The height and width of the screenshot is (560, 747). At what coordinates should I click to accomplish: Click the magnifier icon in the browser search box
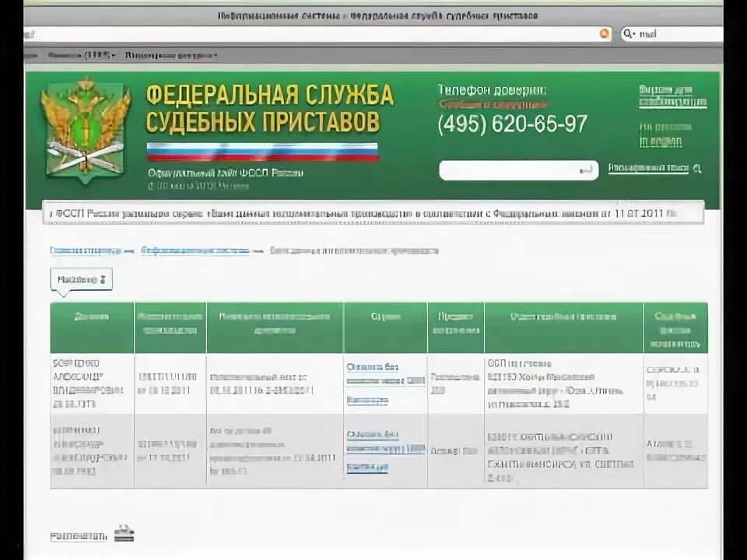[629, 33]
